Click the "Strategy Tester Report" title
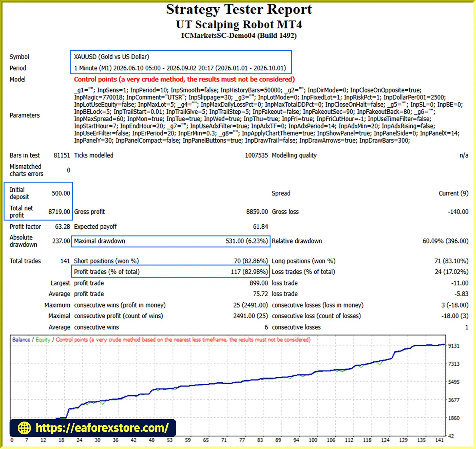This screenshot has height=449, width=476. pyautogui.click(x=239, y=9)
